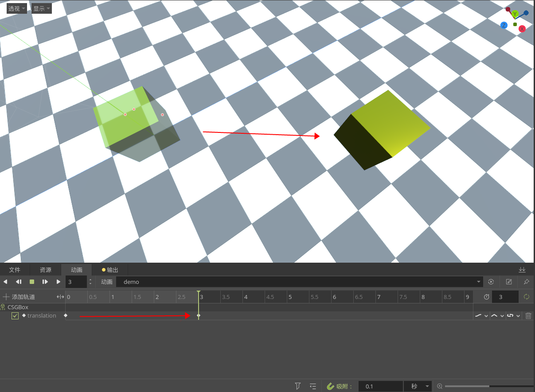Click the Z axis on gizmo
Image resolution: width=535 pixels, height=392 pixels.
[504, 25]
